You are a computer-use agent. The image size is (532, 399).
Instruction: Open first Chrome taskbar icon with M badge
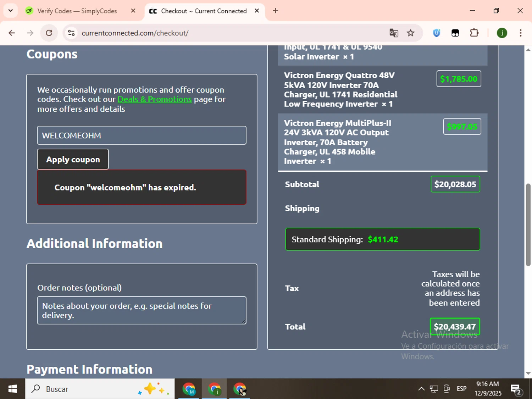189,389
